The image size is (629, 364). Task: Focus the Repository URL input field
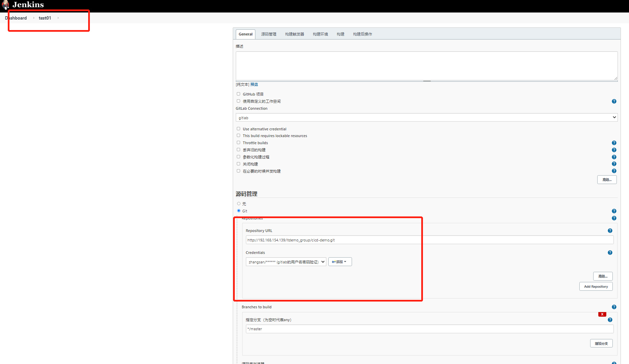(x=430, y=240)
